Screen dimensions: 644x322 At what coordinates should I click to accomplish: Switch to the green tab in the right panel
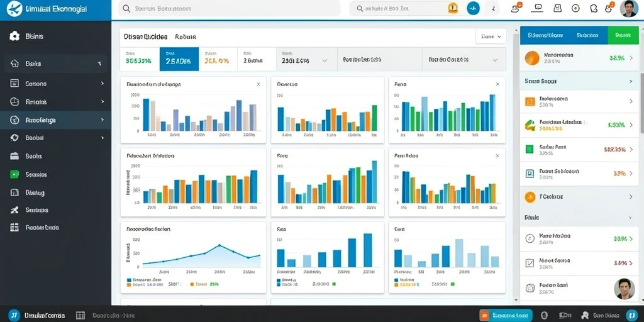point(623,35)
